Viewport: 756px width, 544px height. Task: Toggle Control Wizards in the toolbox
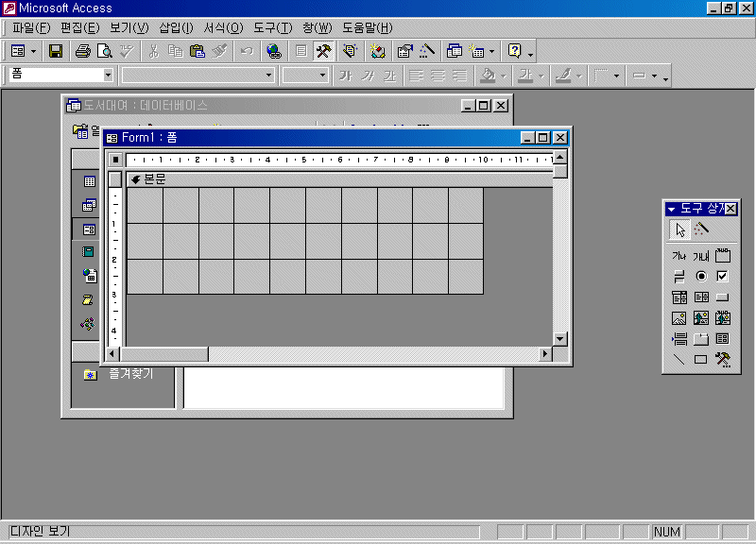[701, 229]
